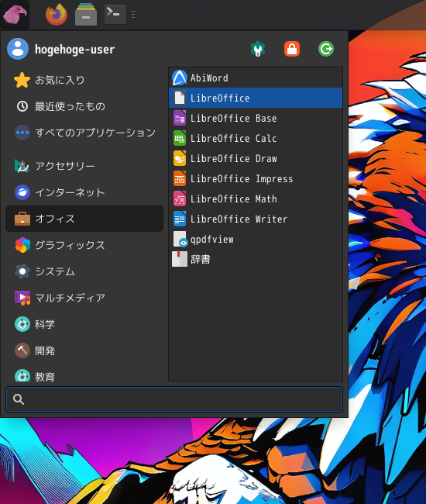Click the LibreOffice Writer icon
Image resolution: width=426 pixels, height=504 pixels.
[x=180, y=219]
